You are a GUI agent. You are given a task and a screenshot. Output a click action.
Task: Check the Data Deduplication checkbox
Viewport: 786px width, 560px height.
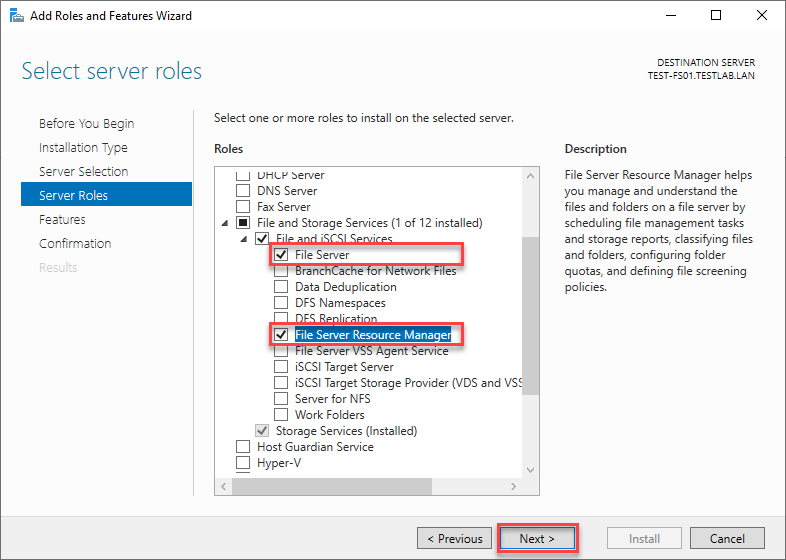[281, 287]
